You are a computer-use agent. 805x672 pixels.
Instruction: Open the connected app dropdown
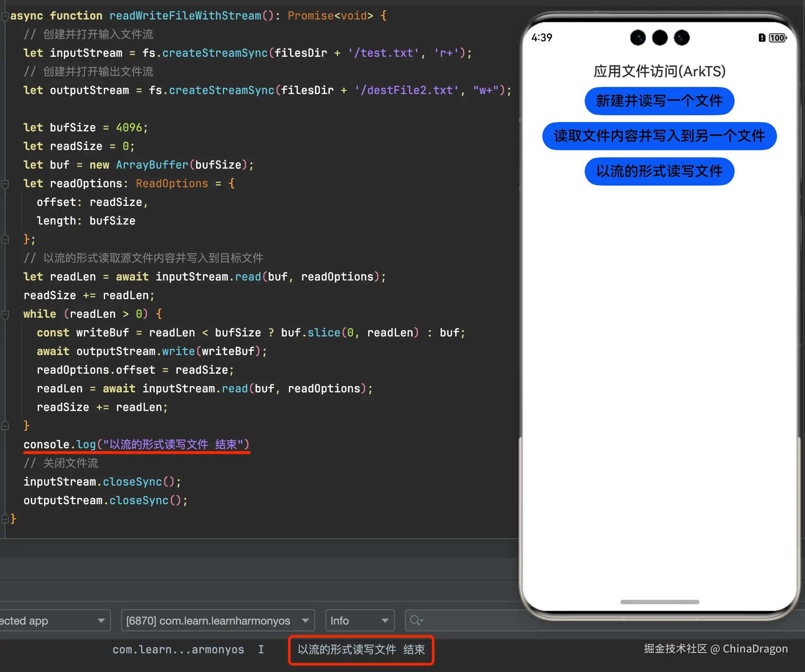pos(55,621)
